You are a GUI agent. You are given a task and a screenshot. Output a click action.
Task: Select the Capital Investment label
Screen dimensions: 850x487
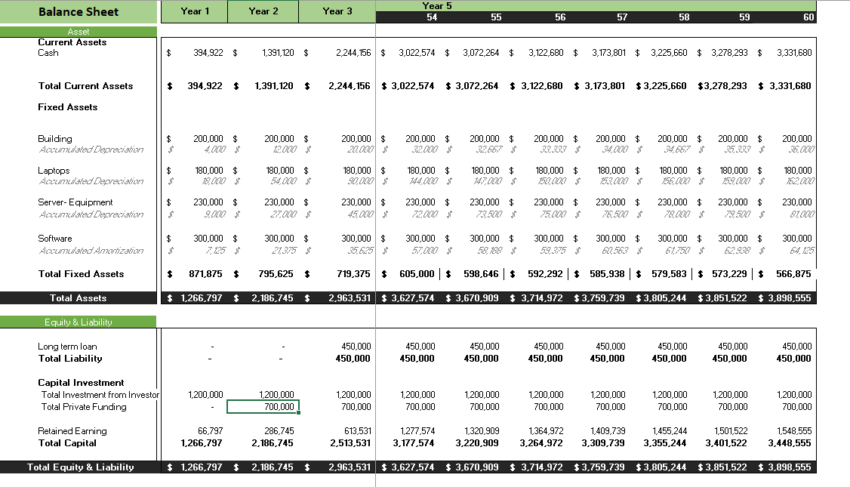tap(81, 382)
